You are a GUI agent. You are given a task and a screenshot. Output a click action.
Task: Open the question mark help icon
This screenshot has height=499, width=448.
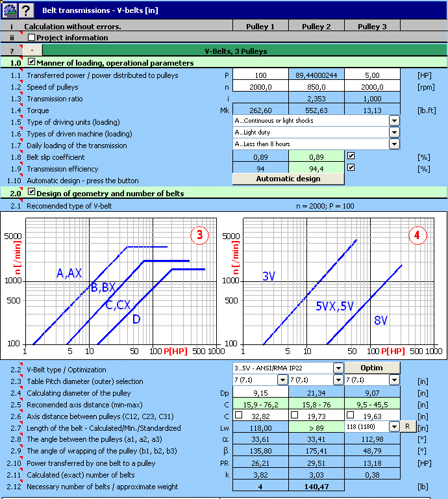(x=27, y=10)
